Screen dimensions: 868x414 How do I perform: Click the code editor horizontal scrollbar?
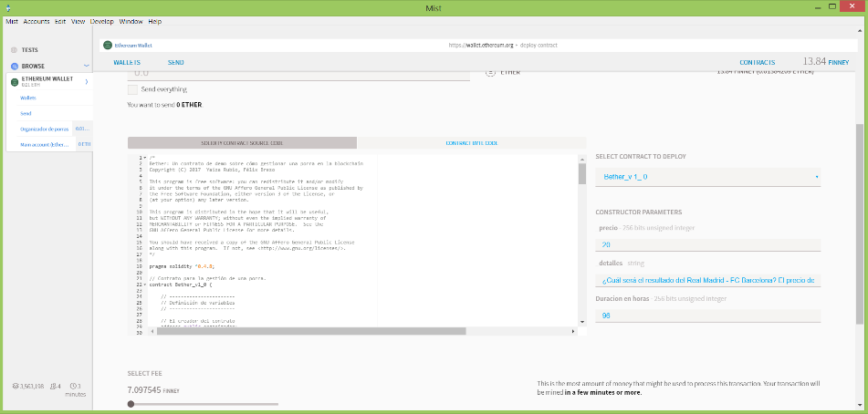coord(309,331)
